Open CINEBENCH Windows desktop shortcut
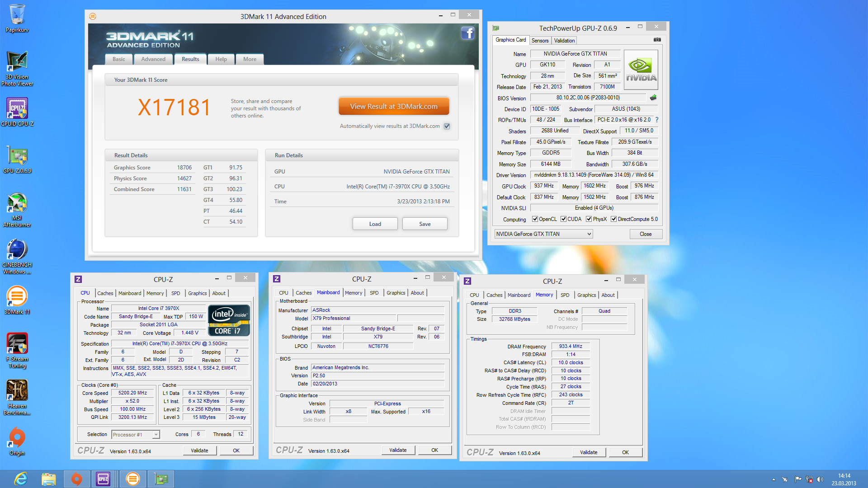The width and height of the screenshot is (868, 488). pos(17,257)
